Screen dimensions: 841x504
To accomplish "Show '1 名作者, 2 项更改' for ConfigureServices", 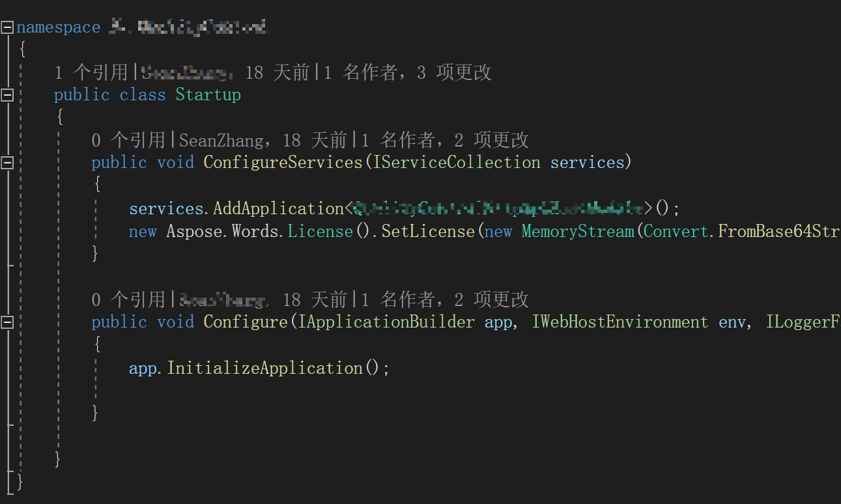I will pyautogui.click(x=445, y=139).
